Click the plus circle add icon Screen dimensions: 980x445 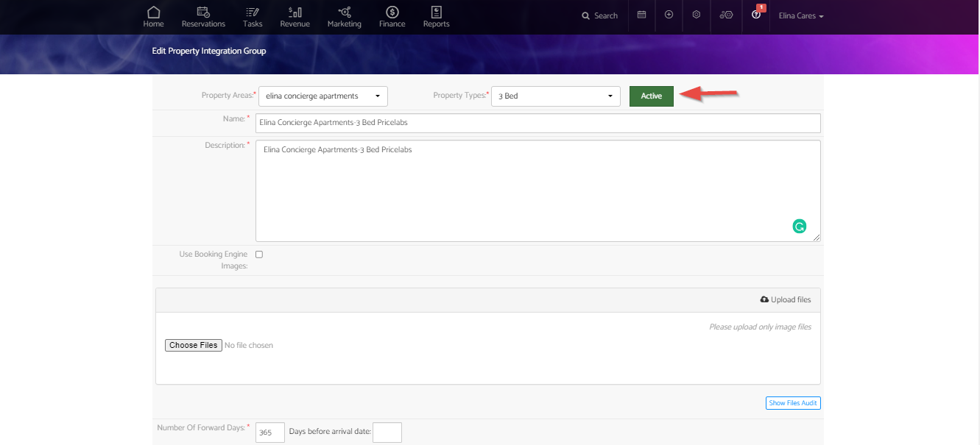click(669, 15)
